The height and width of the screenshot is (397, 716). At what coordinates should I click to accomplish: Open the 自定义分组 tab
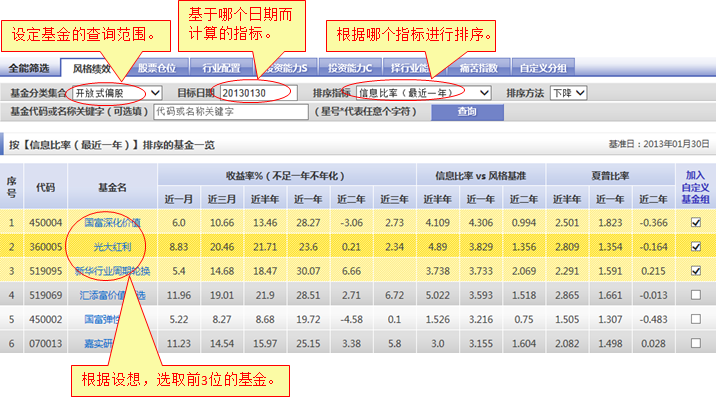pyautogui.click(x=543, y=68)
